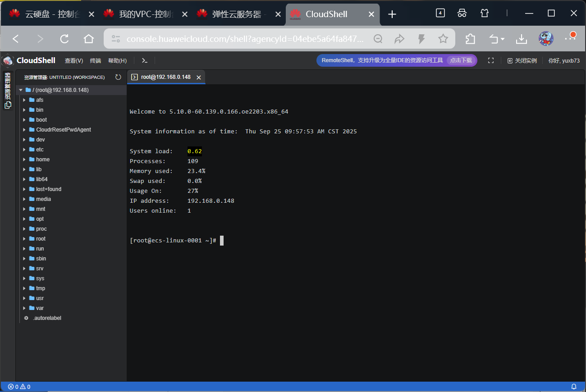Open browser extensions puzzle icon
This screenshot has height=392, width=586.
tap(470, 39)
